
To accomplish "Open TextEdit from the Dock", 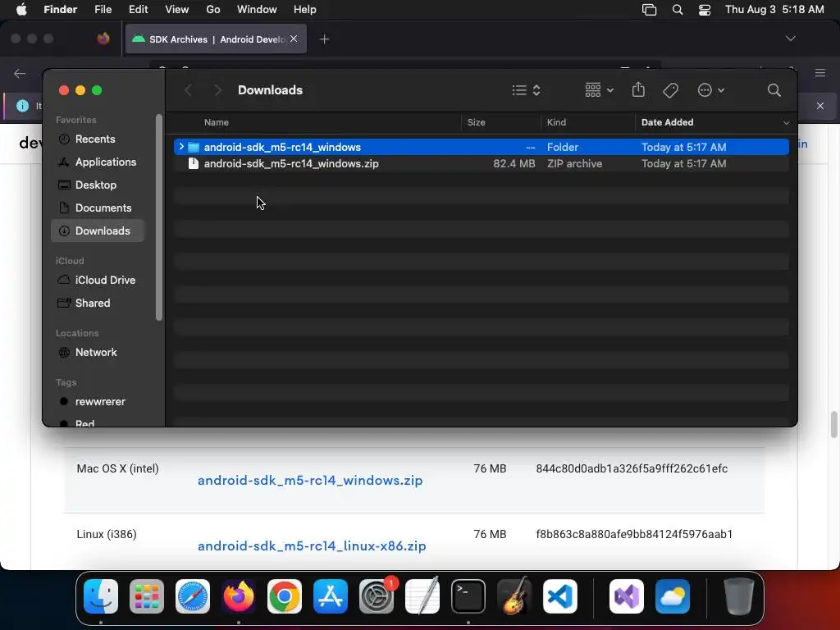I will (422, 596).
